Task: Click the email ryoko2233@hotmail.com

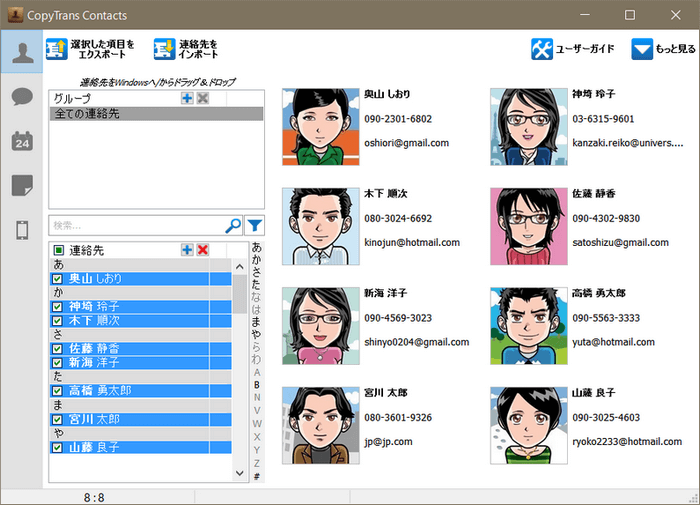Action: pos(627,442)
